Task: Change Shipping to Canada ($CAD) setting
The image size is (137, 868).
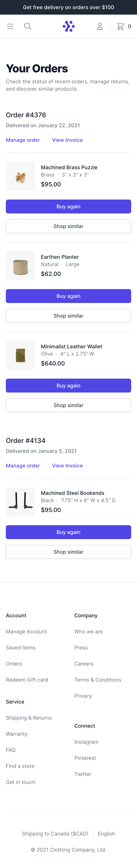Action: pyautogui.click(x=55, y=834)
